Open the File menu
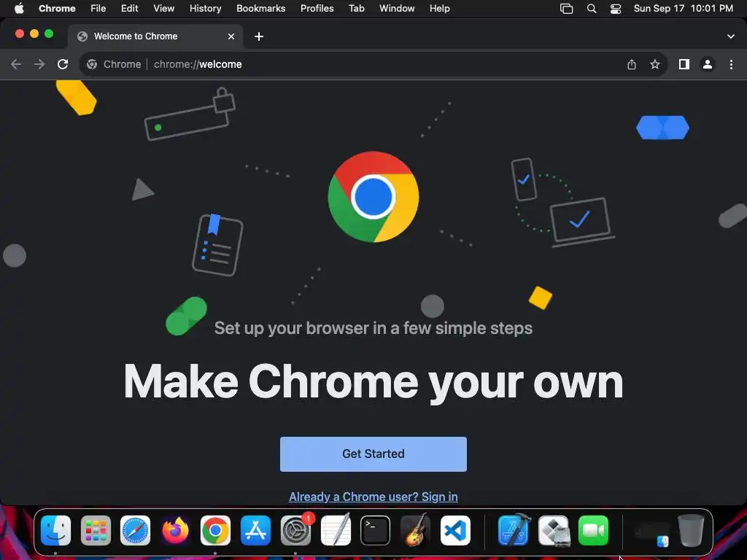Viewport: 747px width, 560px height. point(98,9)
